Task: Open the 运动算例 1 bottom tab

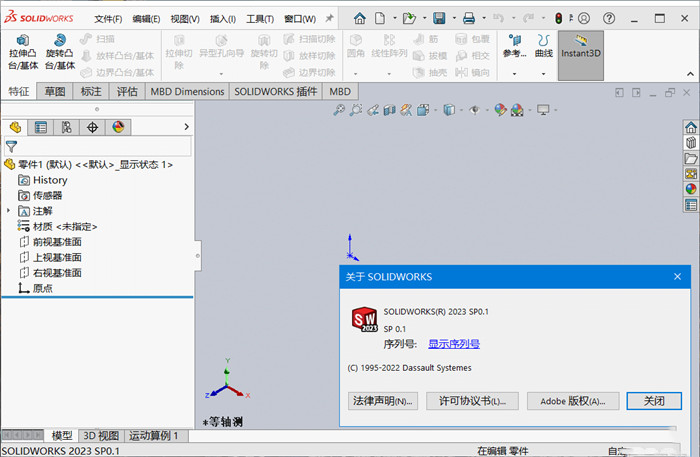Action: (x=154, y=436)
